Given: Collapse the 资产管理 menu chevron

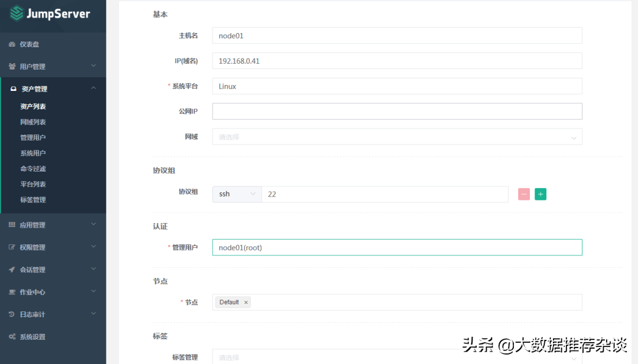Looking at the screenshot, I should coord(93,88).
